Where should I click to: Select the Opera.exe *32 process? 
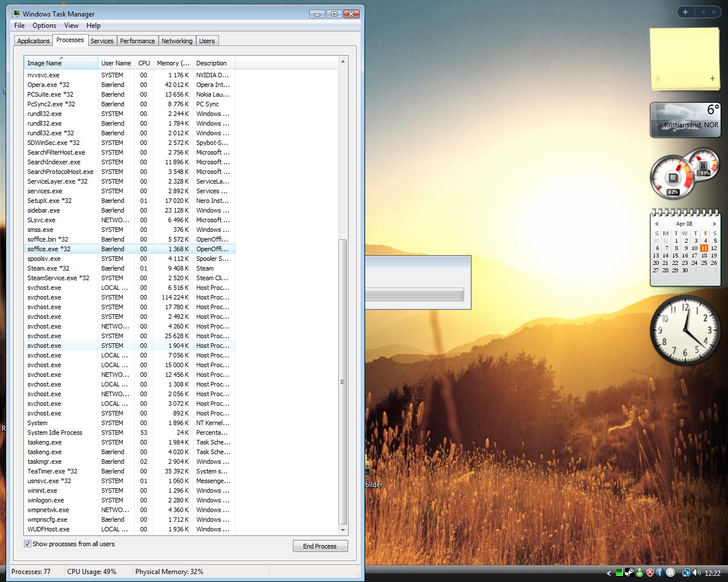coord(130,85)
